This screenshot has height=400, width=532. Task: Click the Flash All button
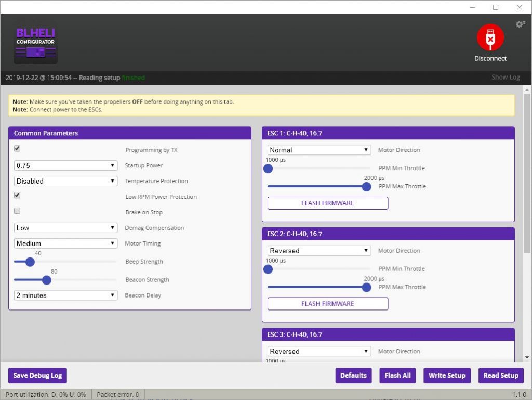click(x=397, y=375)
